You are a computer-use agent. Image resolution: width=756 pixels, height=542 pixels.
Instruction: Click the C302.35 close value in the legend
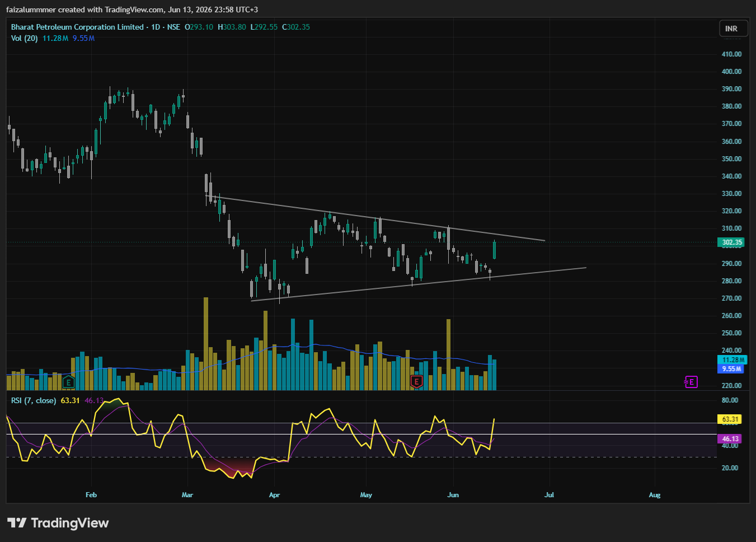tap(295, 27)
